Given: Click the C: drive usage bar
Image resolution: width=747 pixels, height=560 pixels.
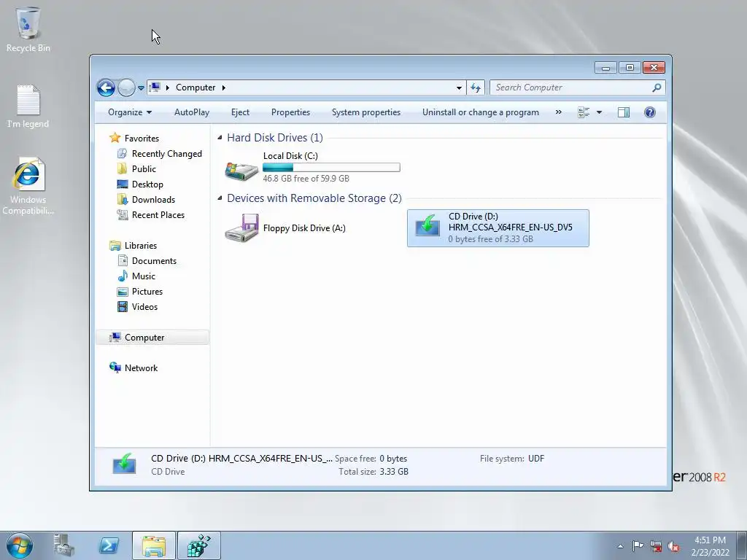Looking at the screenshot, I should tap(331, 167).
